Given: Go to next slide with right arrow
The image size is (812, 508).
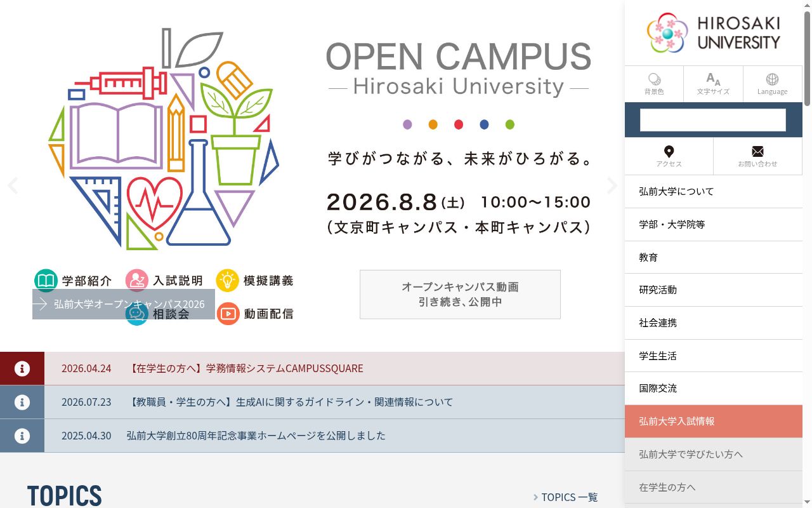Looking at the screenshot, I should (x=612, y=186).
